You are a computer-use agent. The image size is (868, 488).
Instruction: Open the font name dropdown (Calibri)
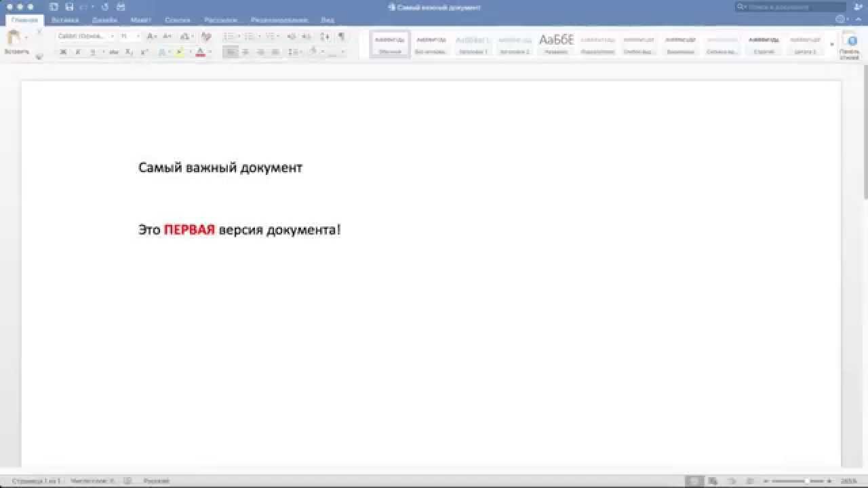tap(111, 36)
